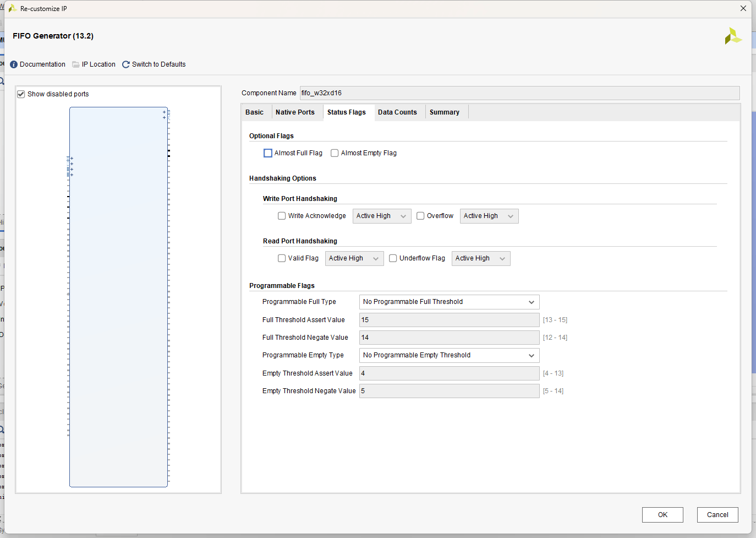756x538 pixels.
Task: Click the Vivado icon in title bar
Action: coord(12,8)
